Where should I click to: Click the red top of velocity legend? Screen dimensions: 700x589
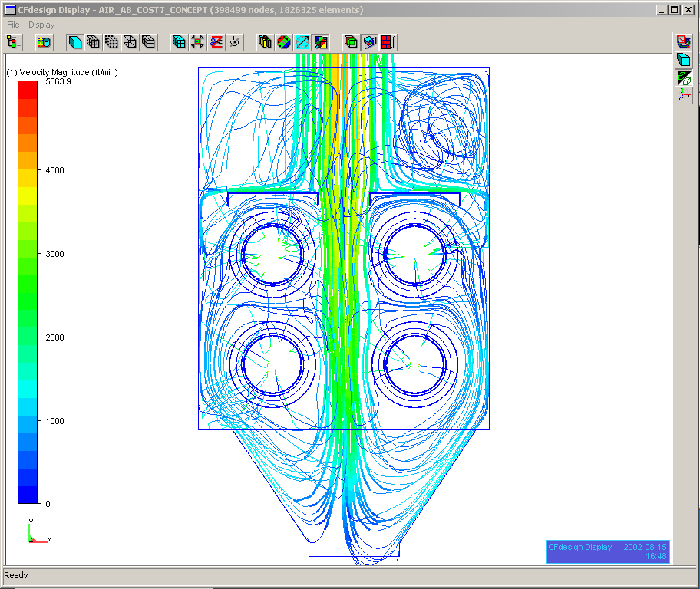point(28,88)
